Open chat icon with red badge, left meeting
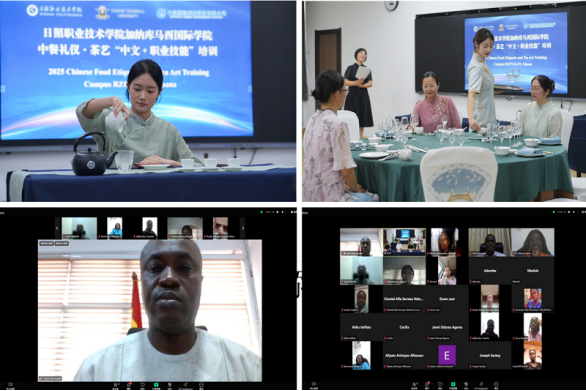 pyautogui.click(x=129, y=385)
